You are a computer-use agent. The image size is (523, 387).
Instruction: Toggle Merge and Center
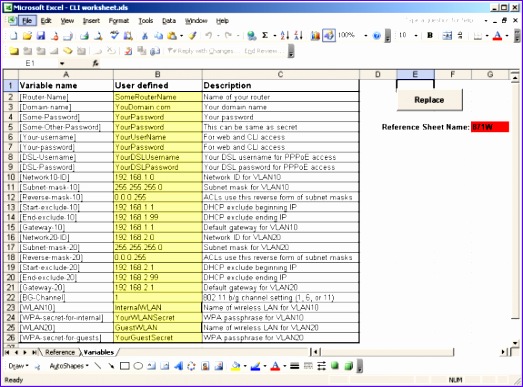click(447, 35)
